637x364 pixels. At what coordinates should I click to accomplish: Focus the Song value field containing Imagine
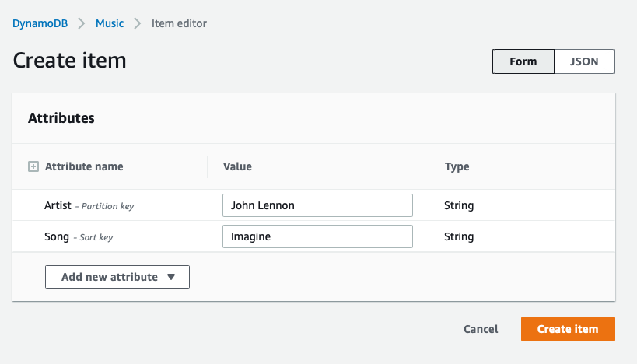317,236
